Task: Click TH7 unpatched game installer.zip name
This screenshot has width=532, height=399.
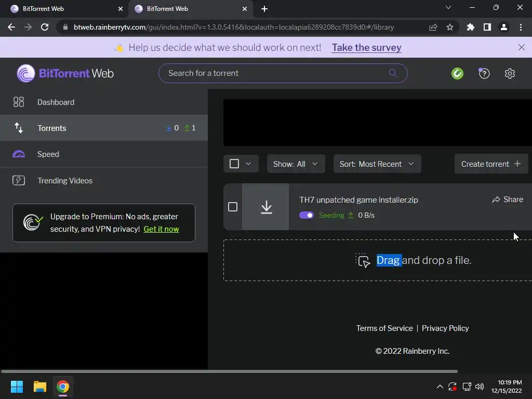Action: pos(358,200)
